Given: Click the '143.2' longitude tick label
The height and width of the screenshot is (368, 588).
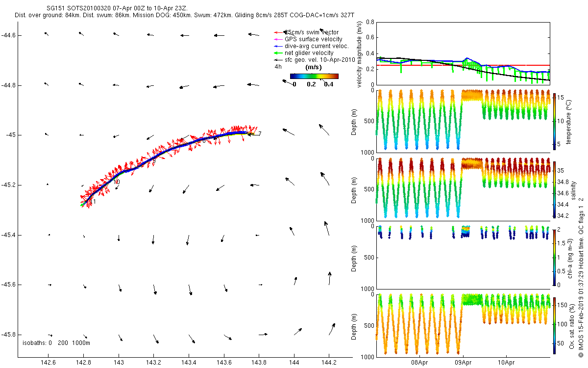Looking at the screenshot, I should pyautogui.click(x=153, y=362).
